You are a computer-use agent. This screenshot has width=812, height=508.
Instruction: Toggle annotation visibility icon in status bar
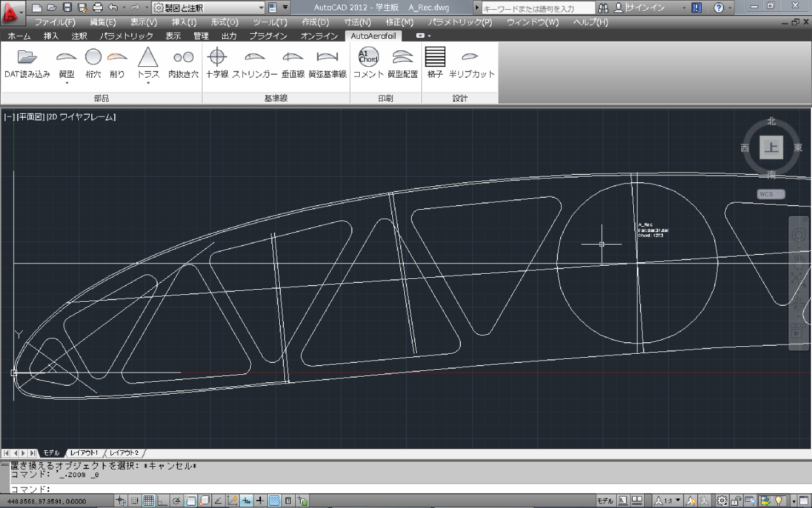[x=690, y=501]
